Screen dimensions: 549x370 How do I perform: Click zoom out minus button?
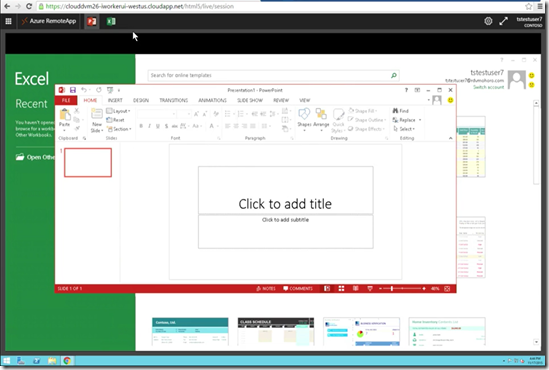[380, 288]
